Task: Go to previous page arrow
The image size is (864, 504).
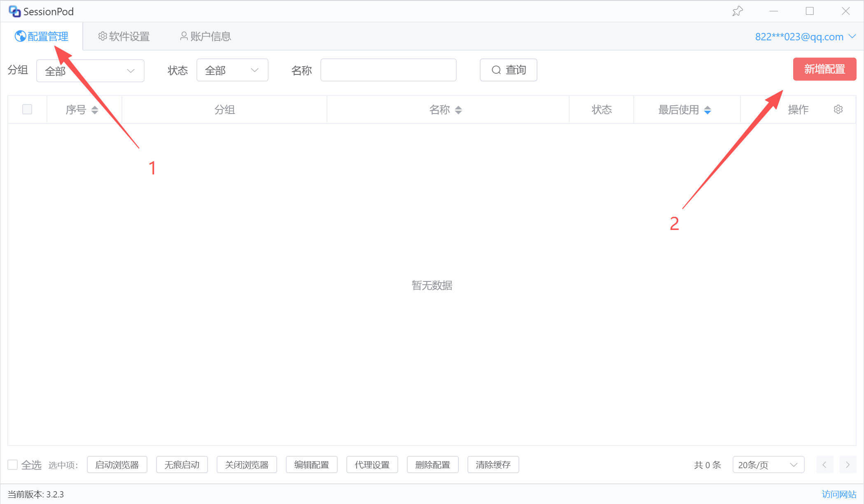Action: click(824, 465)
